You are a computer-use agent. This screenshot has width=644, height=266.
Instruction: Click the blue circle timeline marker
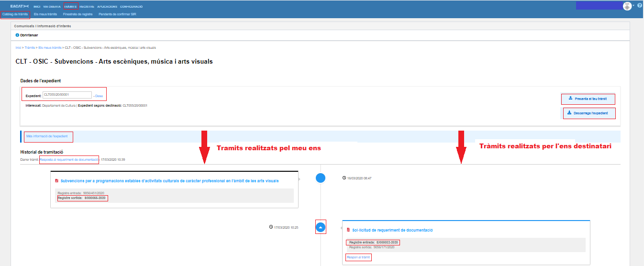coord(321,178)
